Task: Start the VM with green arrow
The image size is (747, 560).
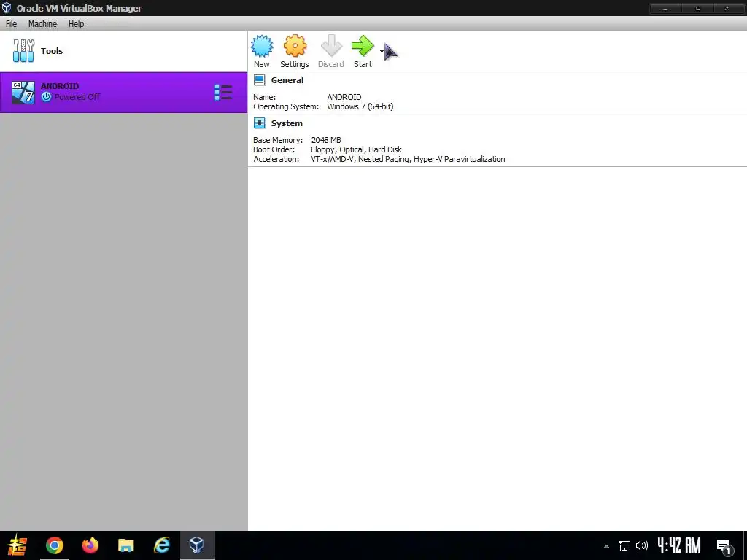Action: click(363, 46)
